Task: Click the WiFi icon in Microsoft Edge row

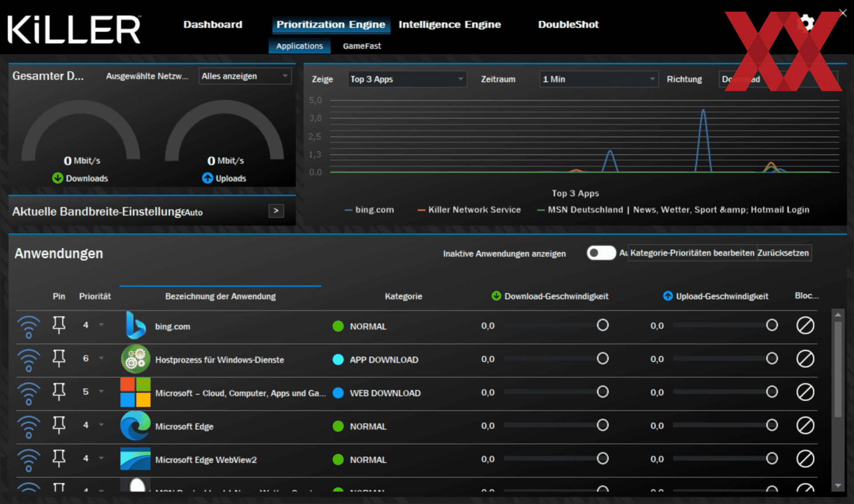Action: point(28,427)
